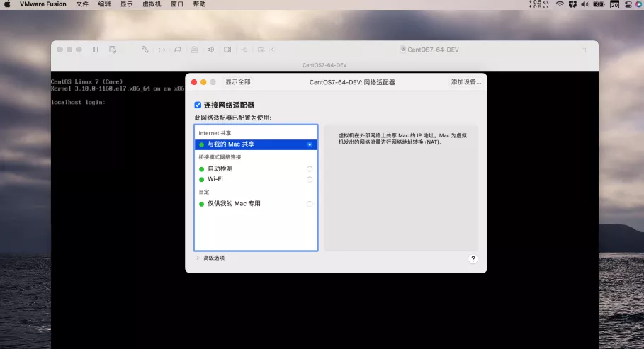
Task: Click the shared folder toolbar icon
Action: 261,50
